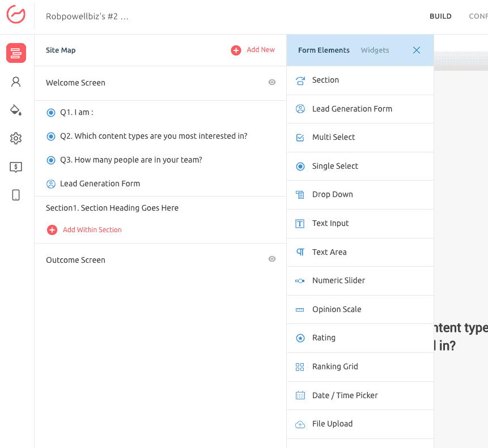The image size is (488, 448).
Task: Click the red plus Add New icon
Action: click(236, 50)
